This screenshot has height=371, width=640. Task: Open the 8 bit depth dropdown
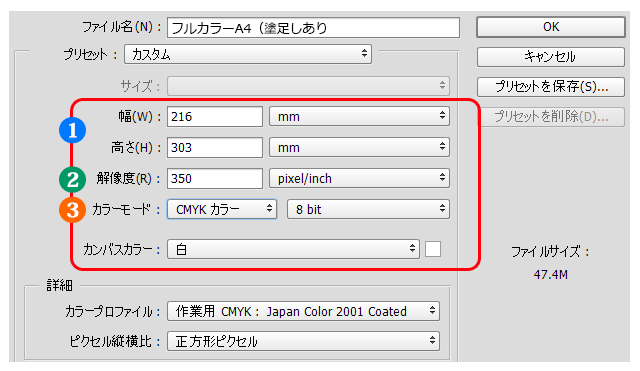click(x=368, y=209)
